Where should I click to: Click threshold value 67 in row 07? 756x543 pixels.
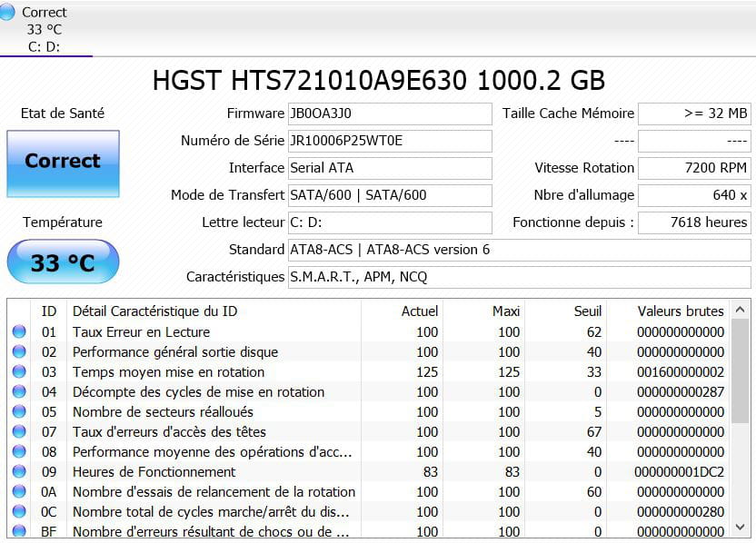click(x=594, y=431)
